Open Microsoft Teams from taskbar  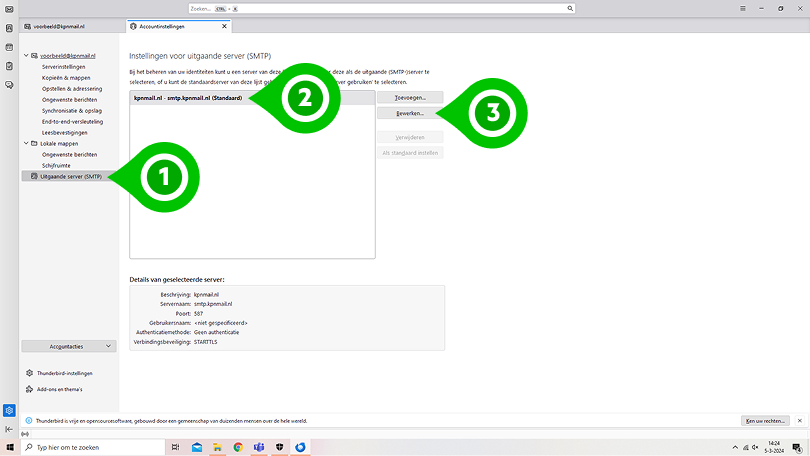coord(259,447)
